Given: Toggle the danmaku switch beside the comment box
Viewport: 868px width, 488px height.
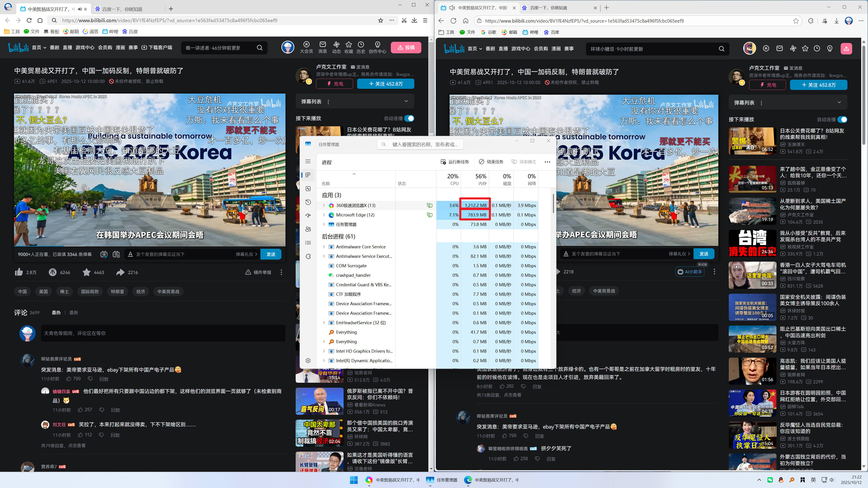Looking at the screenshot, I should (104, 254).
